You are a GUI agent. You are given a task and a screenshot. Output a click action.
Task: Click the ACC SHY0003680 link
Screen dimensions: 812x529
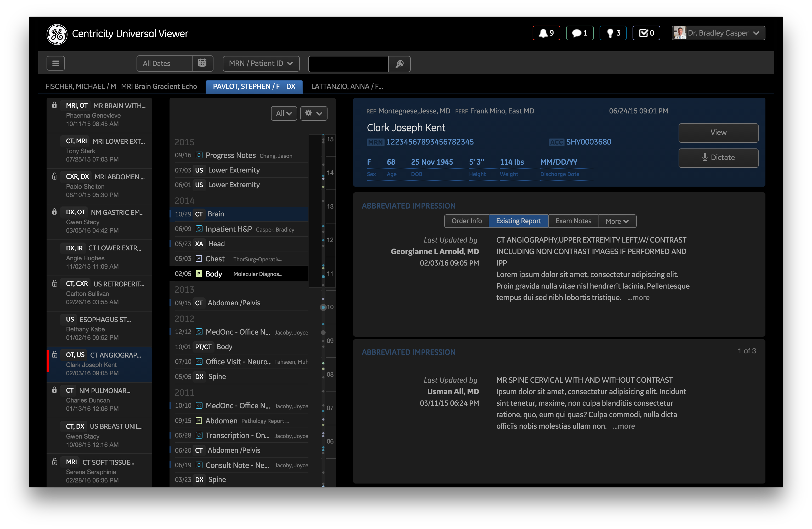[x=589, y=142]
